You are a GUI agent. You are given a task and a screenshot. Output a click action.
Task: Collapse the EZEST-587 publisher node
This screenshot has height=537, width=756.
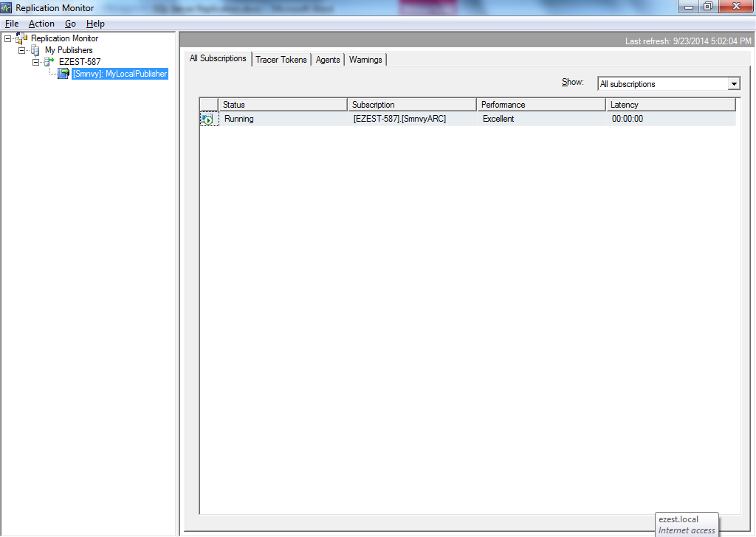point(34,61)
